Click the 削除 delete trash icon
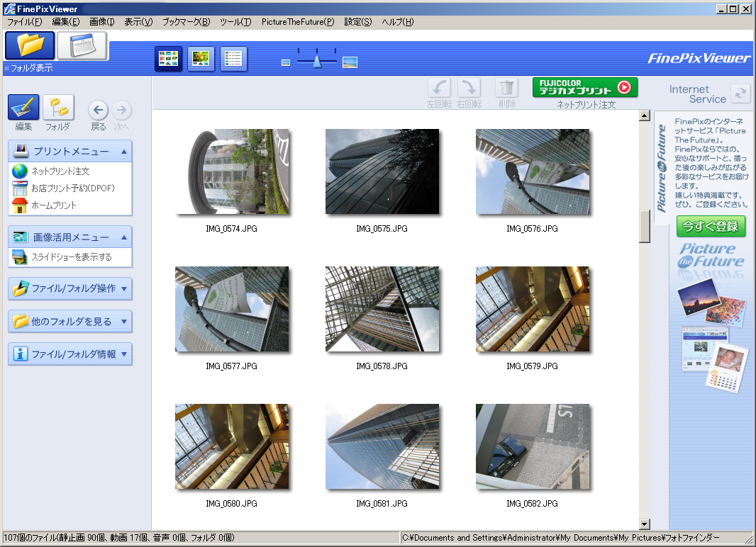 (506, 88)
